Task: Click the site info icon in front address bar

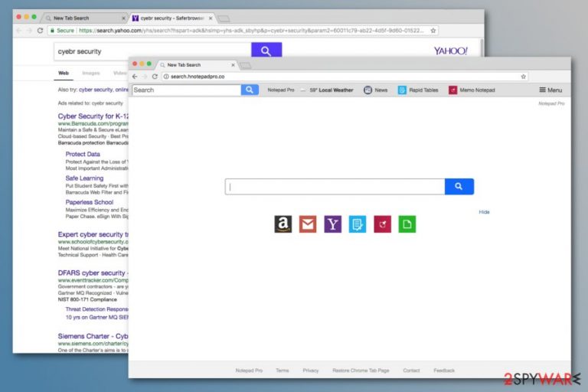Action: tap(166, 77)
